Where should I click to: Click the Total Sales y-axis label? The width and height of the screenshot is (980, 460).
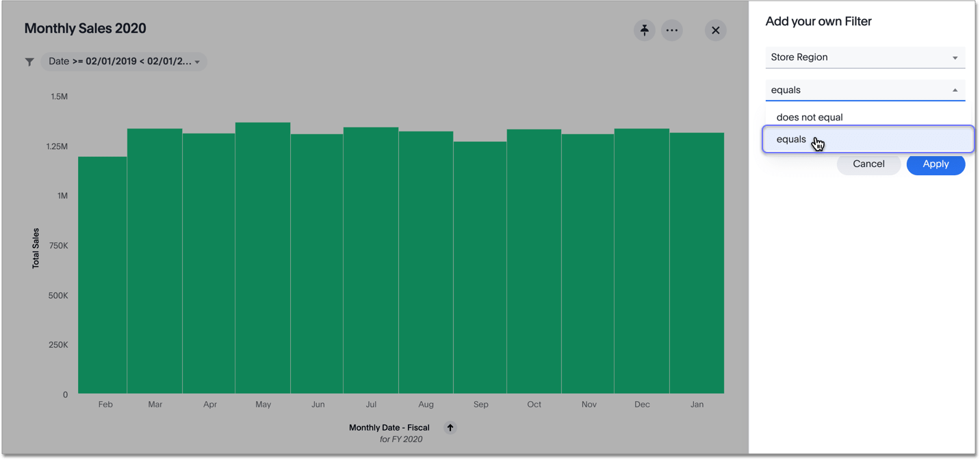[x=36, y=248]
